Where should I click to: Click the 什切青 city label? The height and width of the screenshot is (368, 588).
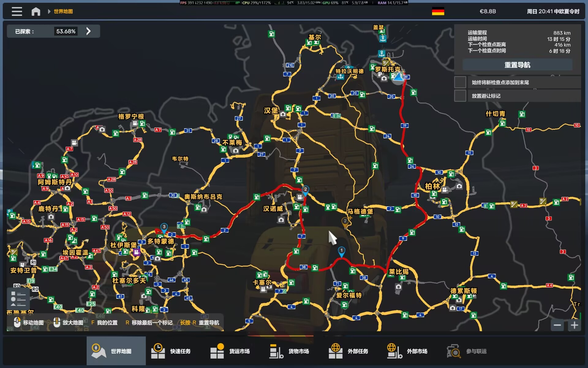coord(496,114)
